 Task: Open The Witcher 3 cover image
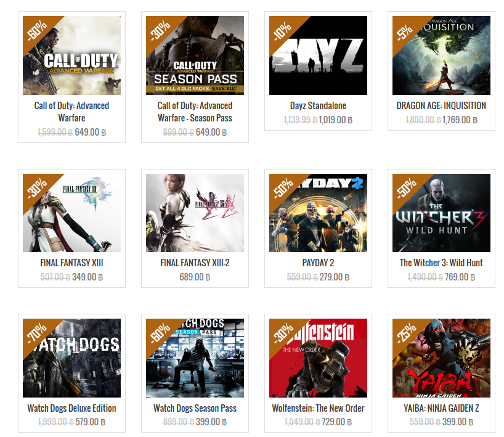[x=441, y=213]
